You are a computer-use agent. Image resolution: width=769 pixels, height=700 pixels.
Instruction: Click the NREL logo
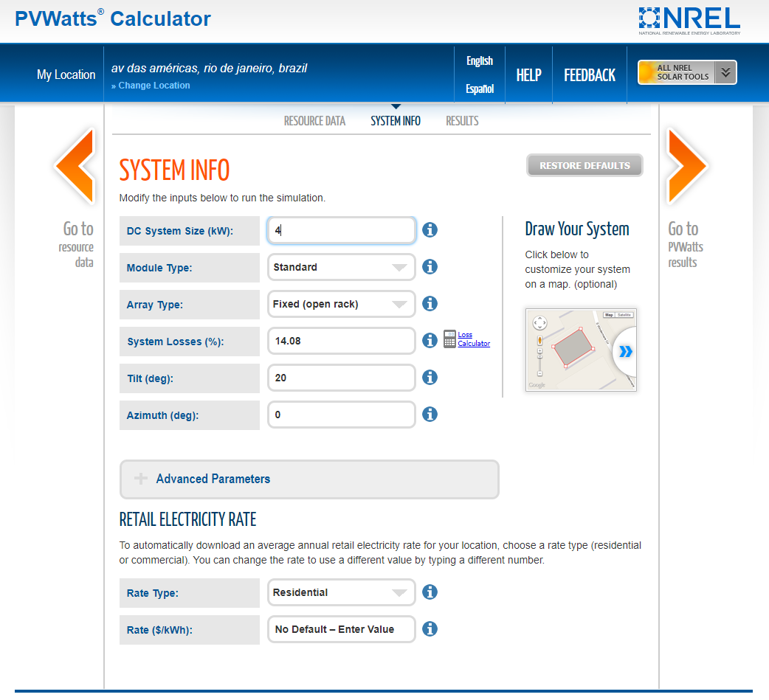[x=689, y=21]
